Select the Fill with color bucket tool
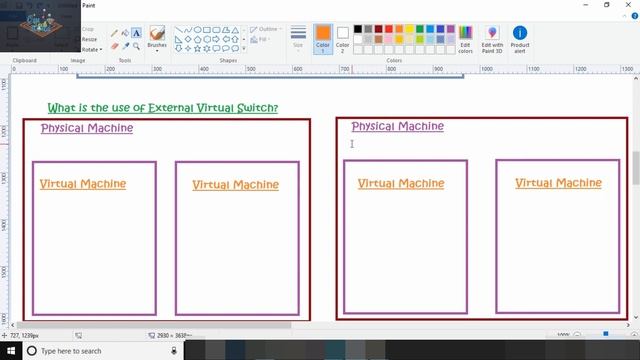 tap(125, 33)
